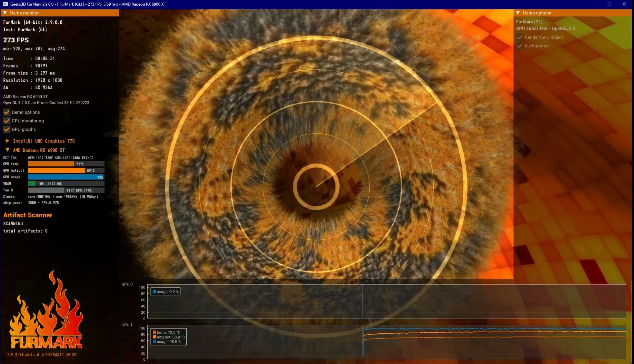Screen dimensions: 634x364
Task: Click the GPU 1 temp legend entry
Action: pos(167,332)
